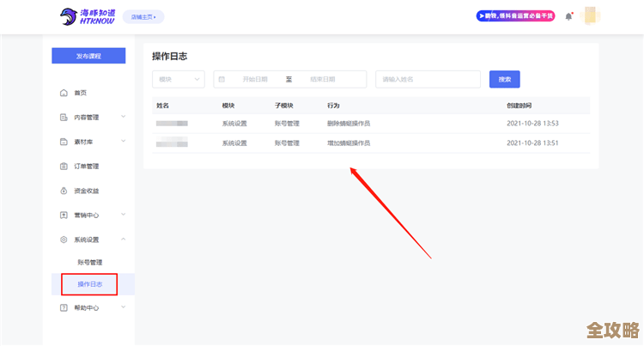644x346 pixels.
Task: Click the 开始日期 field
Action: click(x=255, y=79)
